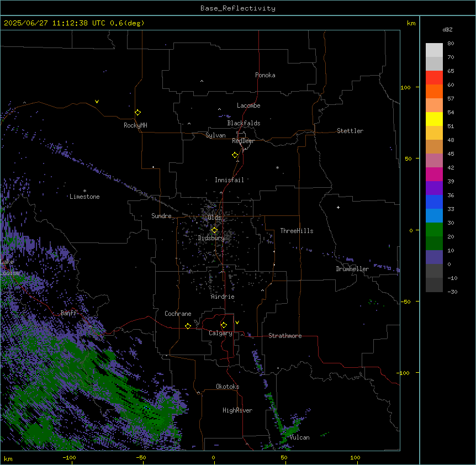Image resolution: width=476 pixels, height=465 pixels.
Task: Click the Limestone label
Action: click(84, 197)
